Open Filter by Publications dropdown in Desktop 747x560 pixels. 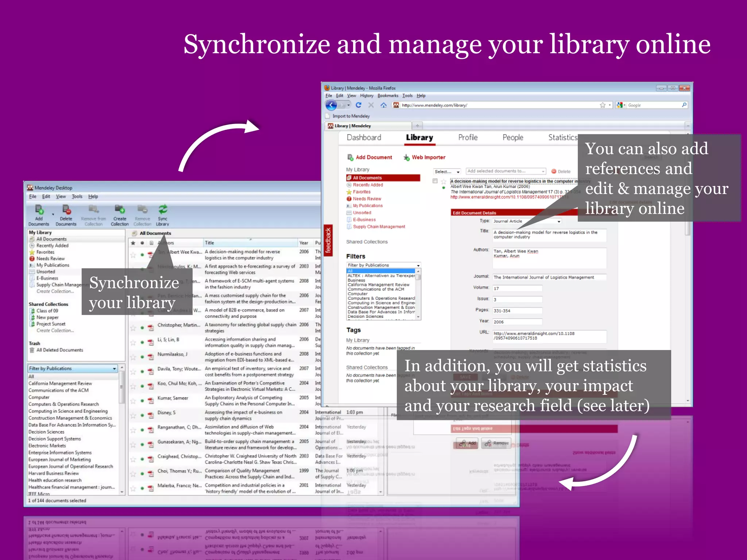(x=73, y=369)
